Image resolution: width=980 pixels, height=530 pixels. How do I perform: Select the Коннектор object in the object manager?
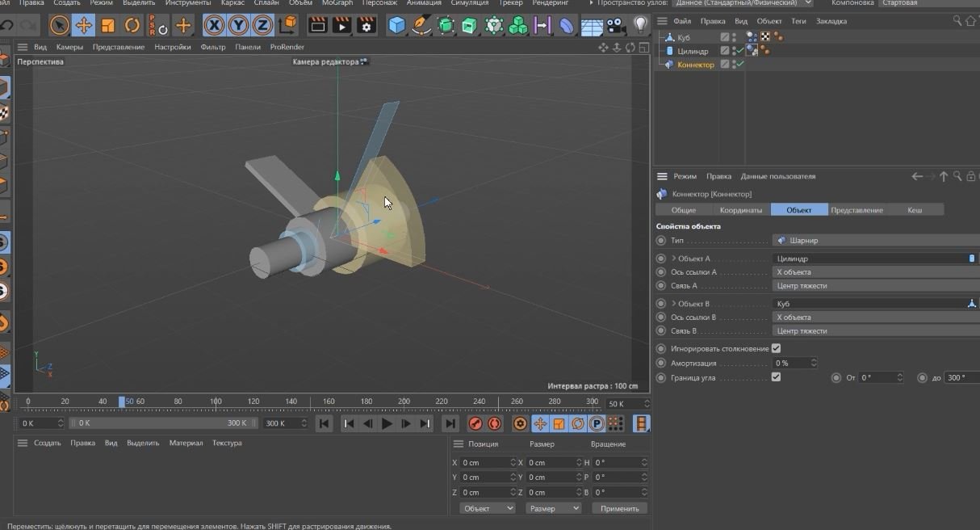(x=696, y=65)
